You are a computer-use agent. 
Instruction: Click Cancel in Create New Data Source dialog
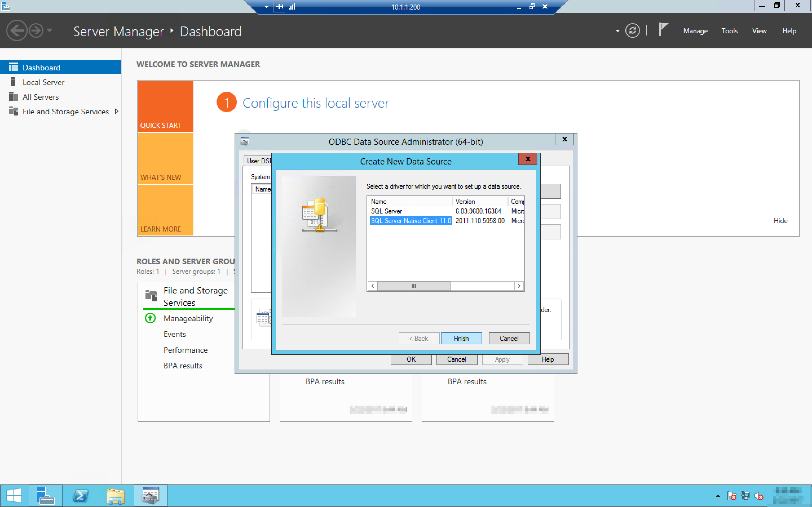[509, 338]
